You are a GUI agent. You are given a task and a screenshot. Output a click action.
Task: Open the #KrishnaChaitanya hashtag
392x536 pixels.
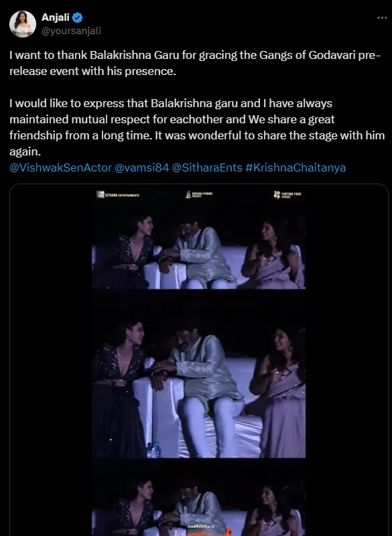[296, 167]
